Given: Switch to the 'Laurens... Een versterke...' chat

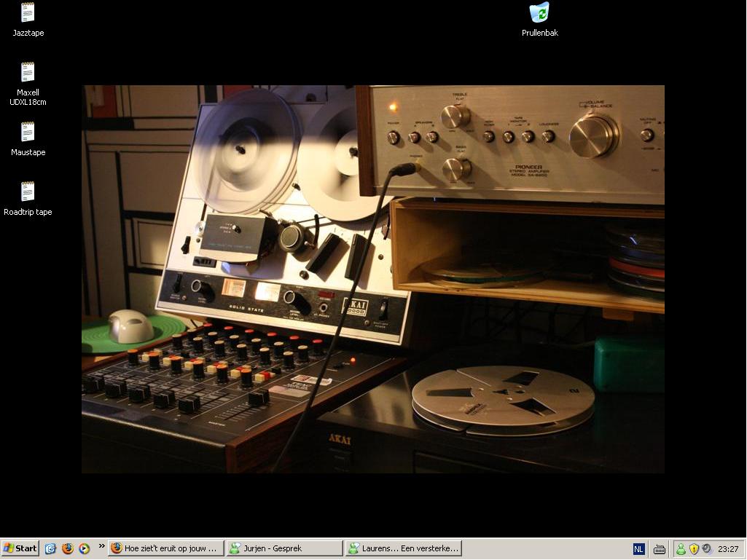Looking at the screenshot, I should pos(403,548).
